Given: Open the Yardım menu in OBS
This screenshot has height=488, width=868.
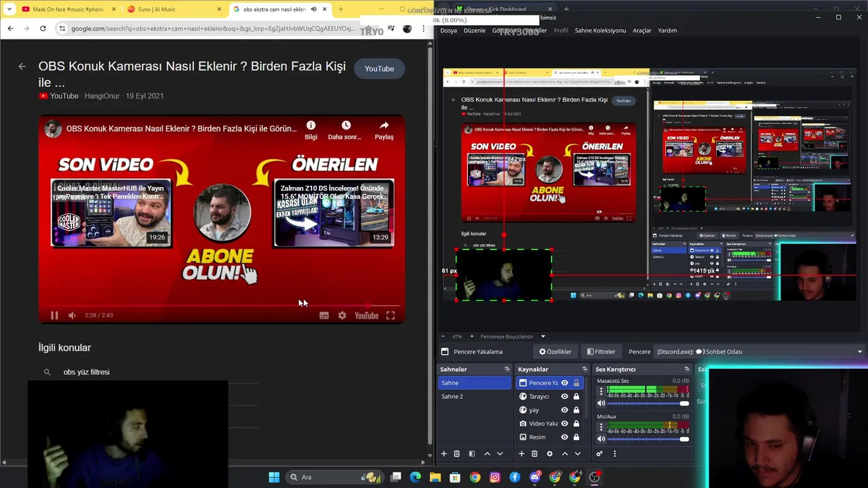Looking at the screenshot, I should pos(667,30).
